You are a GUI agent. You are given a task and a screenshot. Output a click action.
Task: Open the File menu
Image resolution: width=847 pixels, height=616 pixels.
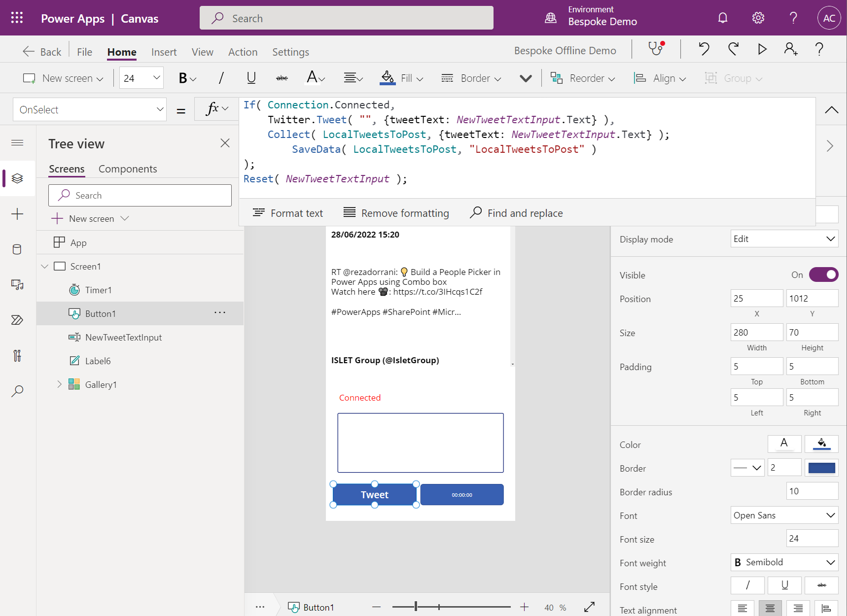85,52
